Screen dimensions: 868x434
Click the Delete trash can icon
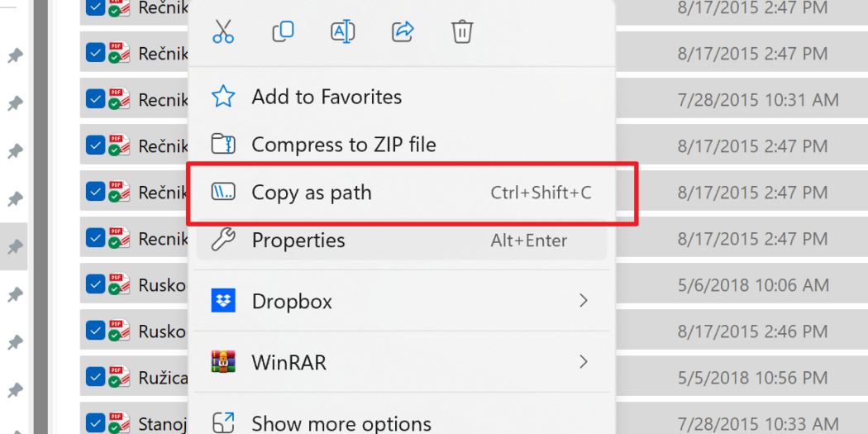461,31
